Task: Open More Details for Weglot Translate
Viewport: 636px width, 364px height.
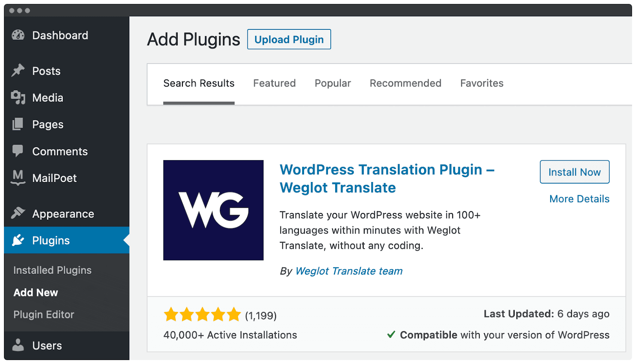Action: [x=579, y=199]
